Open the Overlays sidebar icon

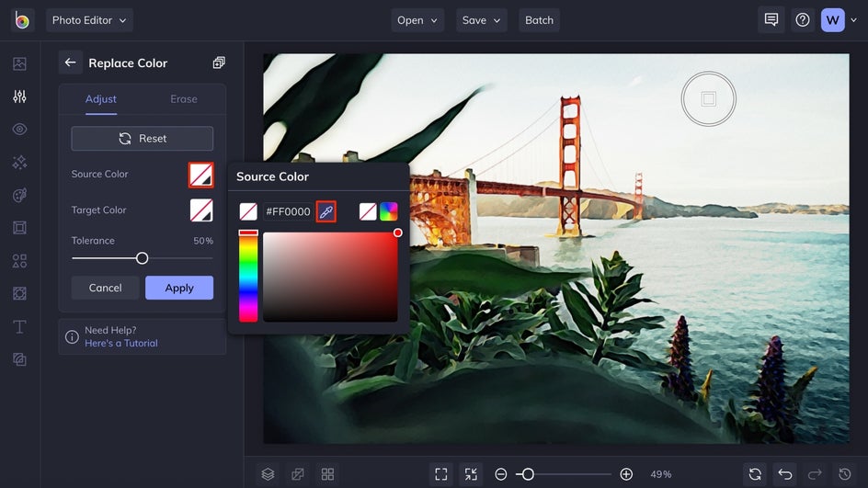(20, 294)
